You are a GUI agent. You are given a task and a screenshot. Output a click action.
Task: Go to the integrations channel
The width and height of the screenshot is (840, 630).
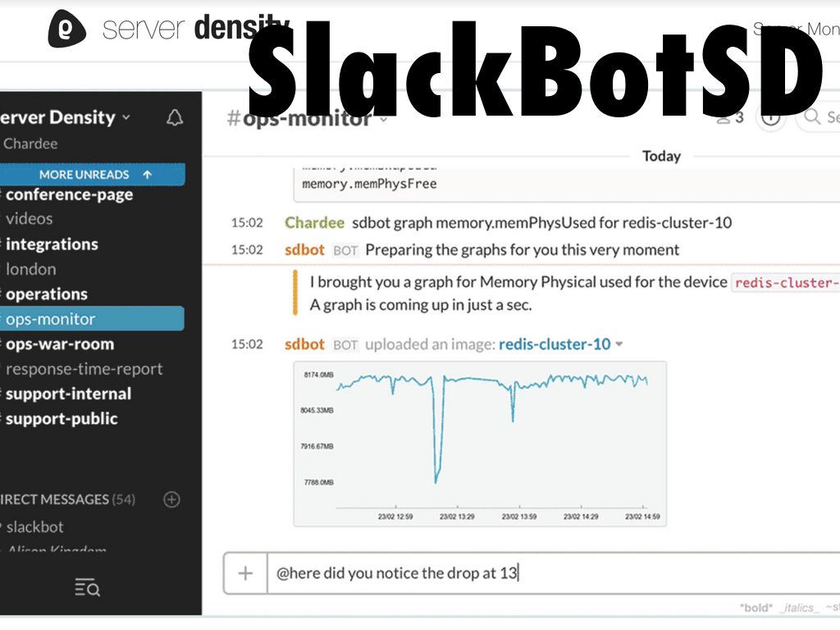coord(52,244)
